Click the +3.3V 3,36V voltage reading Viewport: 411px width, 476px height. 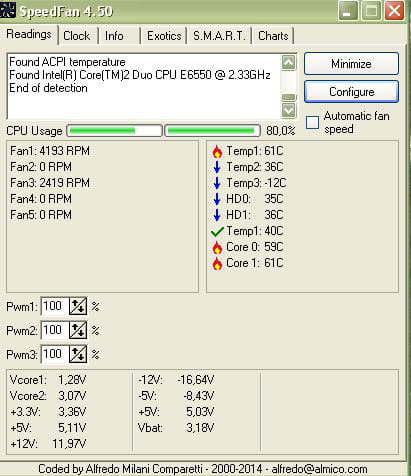(x=48, y=412)
